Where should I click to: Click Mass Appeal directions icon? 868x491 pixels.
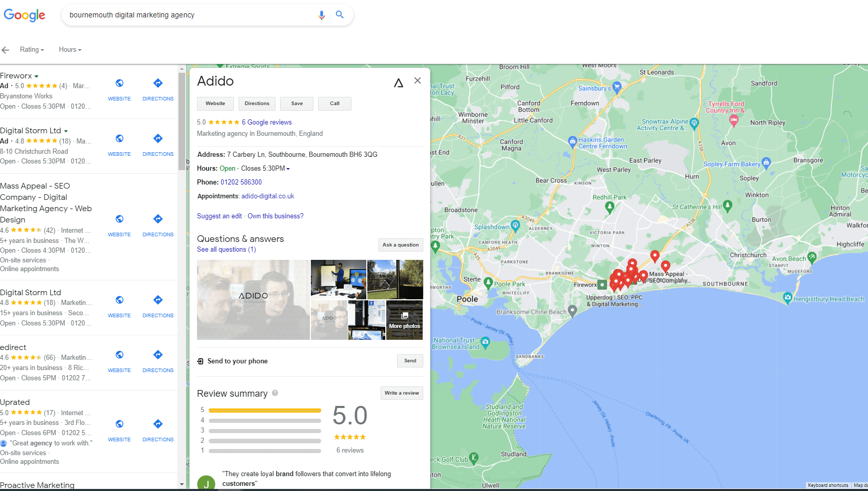click(158, 219)
